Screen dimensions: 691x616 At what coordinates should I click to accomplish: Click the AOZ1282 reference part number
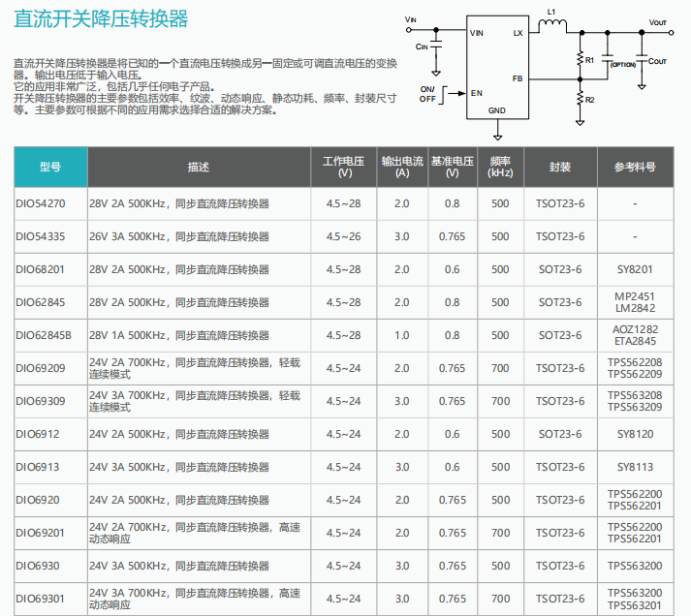pyautogui.click(x=634, y=329)
